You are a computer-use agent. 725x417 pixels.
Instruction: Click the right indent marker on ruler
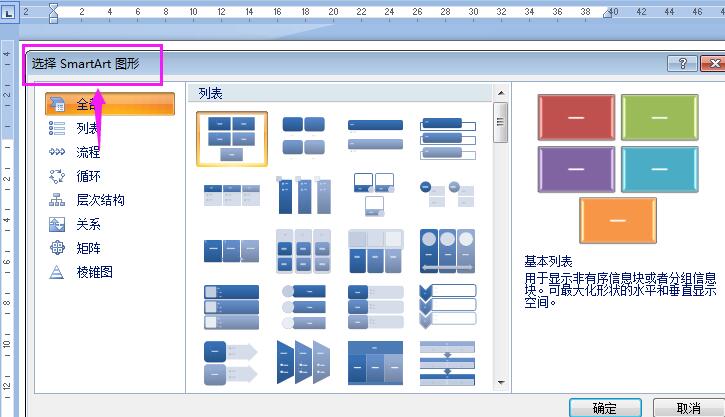(608, 14)
